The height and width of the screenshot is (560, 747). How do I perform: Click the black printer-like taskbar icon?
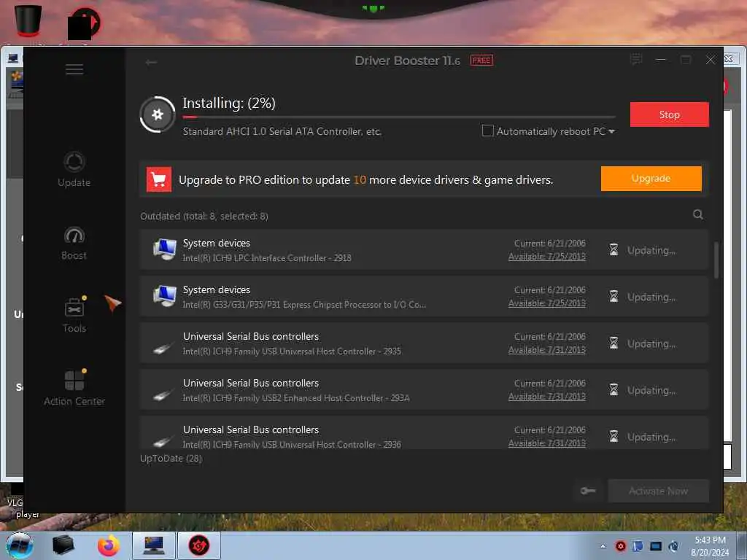tap(63, 545)
